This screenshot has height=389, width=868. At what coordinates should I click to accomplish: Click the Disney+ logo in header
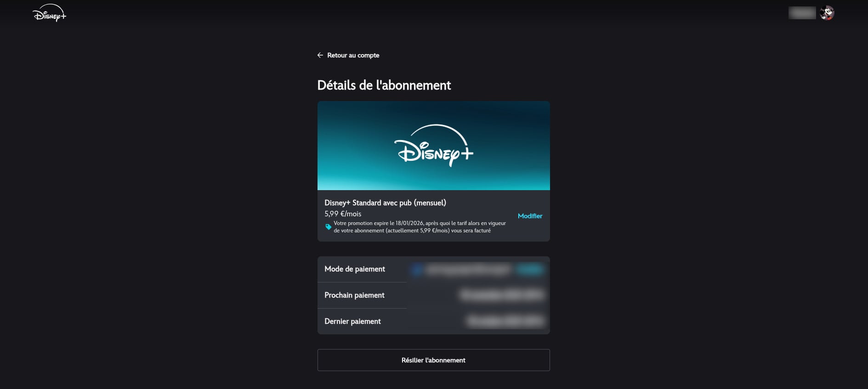click(x=50, y=13)
